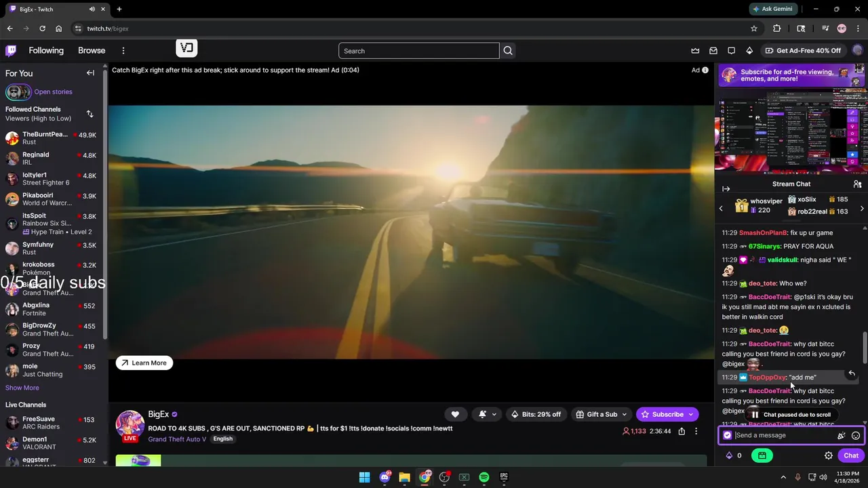Sort followed channels by viewers
868x488 pixels.
click(x=90, y=114)
